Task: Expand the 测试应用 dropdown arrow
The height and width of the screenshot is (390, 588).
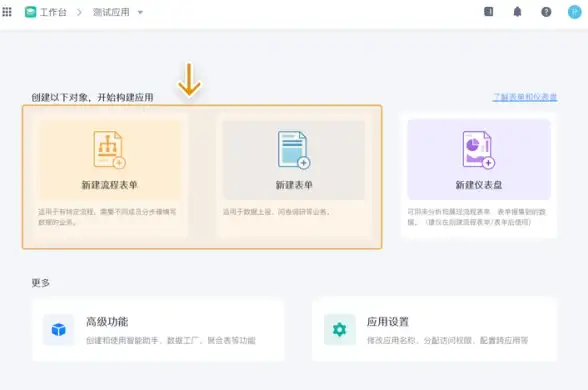Action: pos(140,12)
